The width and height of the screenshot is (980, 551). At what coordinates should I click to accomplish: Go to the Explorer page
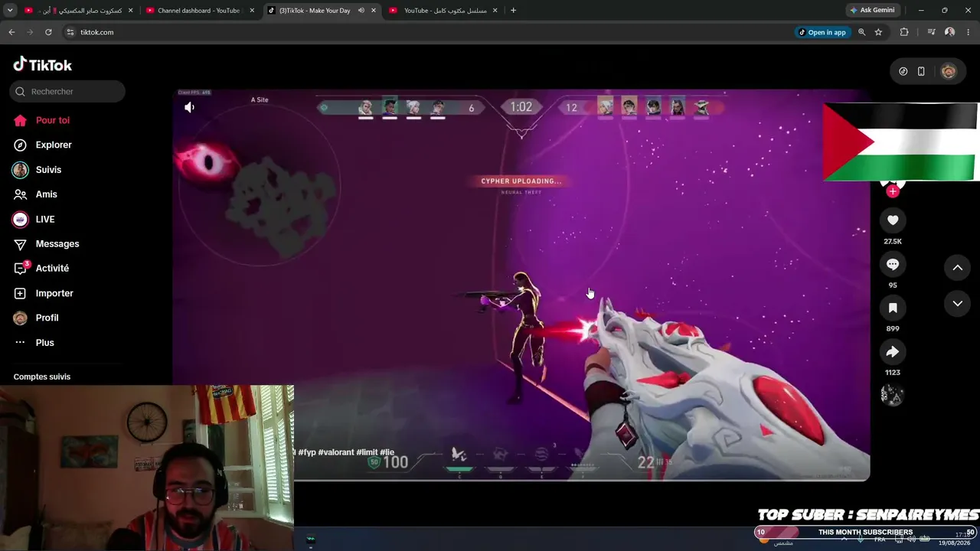pyautogui.click(x=54, y=145)
